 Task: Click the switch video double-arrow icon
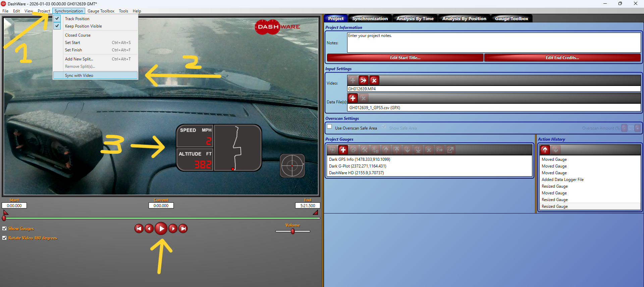click(x=363, y=80)
